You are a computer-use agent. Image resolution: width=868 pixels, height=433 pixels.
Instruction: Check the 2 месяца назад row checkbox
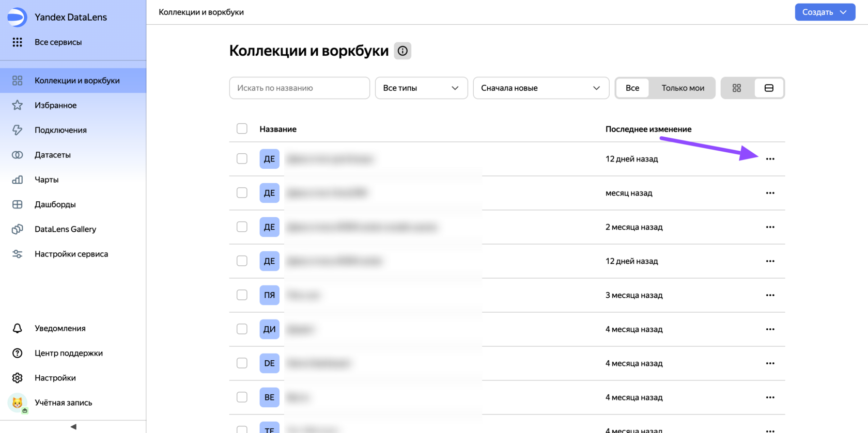[242, 227]
